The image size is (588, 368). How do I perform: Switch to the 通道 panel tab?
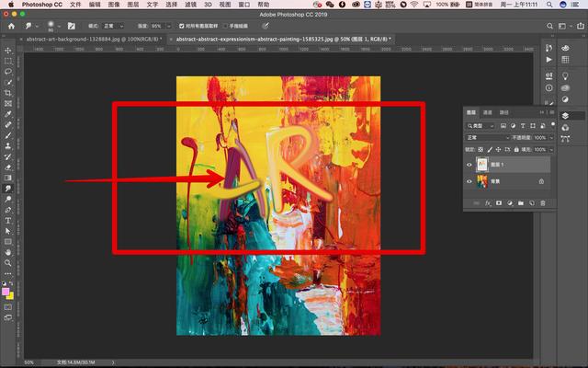487,112
